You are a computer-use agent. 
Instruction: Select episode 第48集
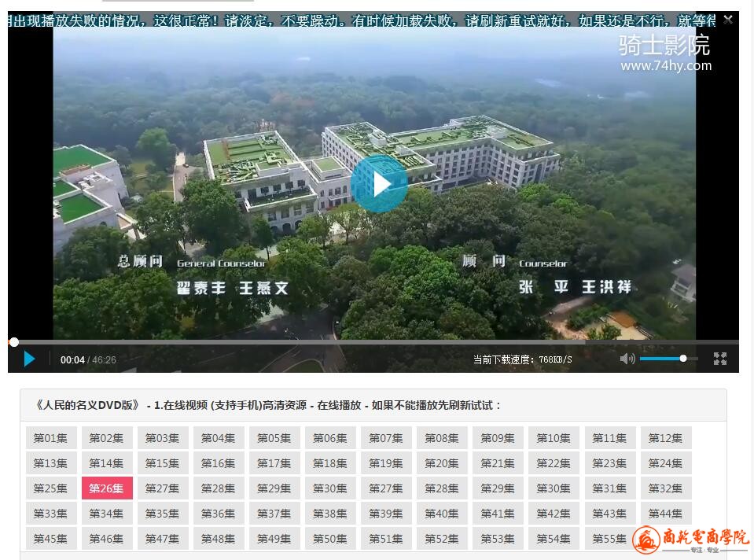tap(219, 538)
